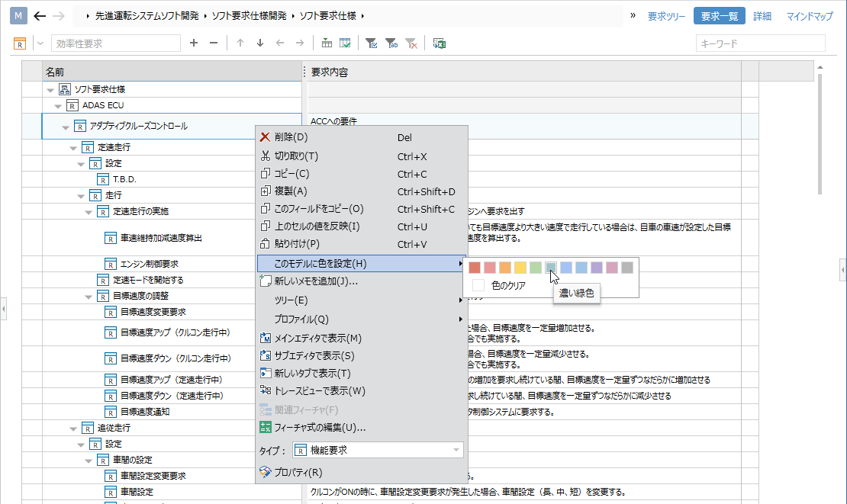
Task: Choose 貼り付け(P) from context menu
Action: point(362,244)
